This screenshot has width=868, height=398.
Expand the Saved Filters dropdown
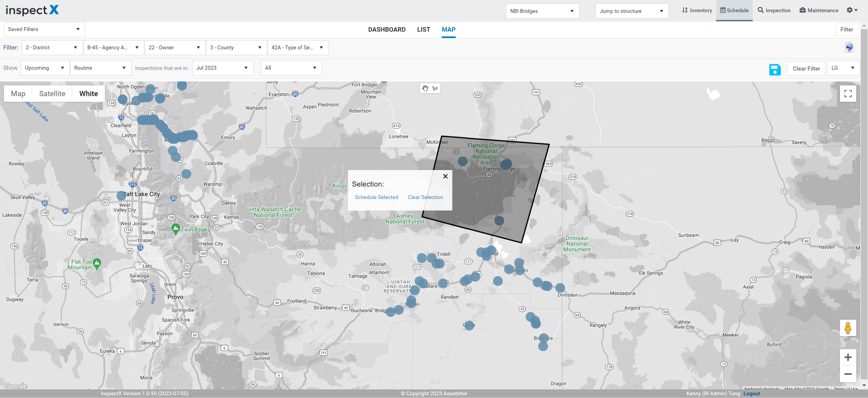click(x=44, y=29)
